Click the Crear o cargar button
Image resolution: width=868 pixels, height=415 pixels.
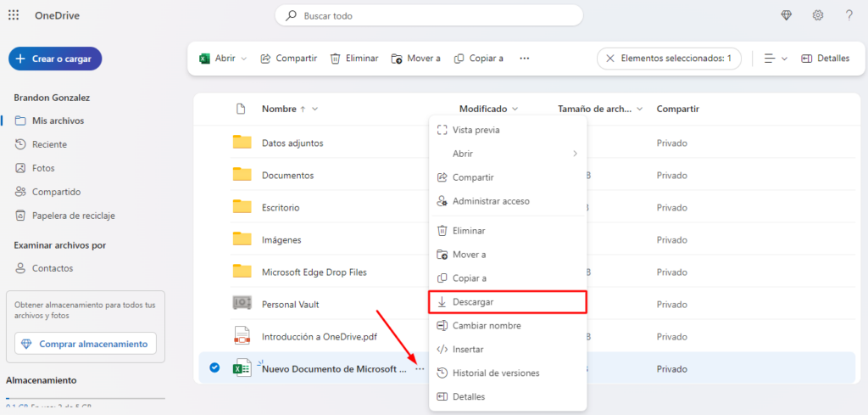click(55, 59)
